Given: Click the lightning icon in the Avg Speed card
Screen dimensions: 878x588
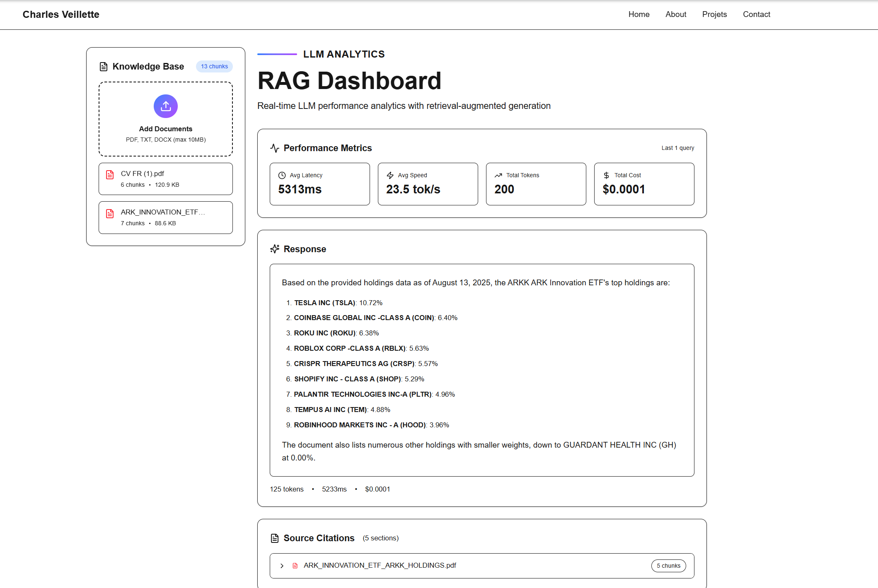Looking at the screenshot, I should (x=390, y=175).
